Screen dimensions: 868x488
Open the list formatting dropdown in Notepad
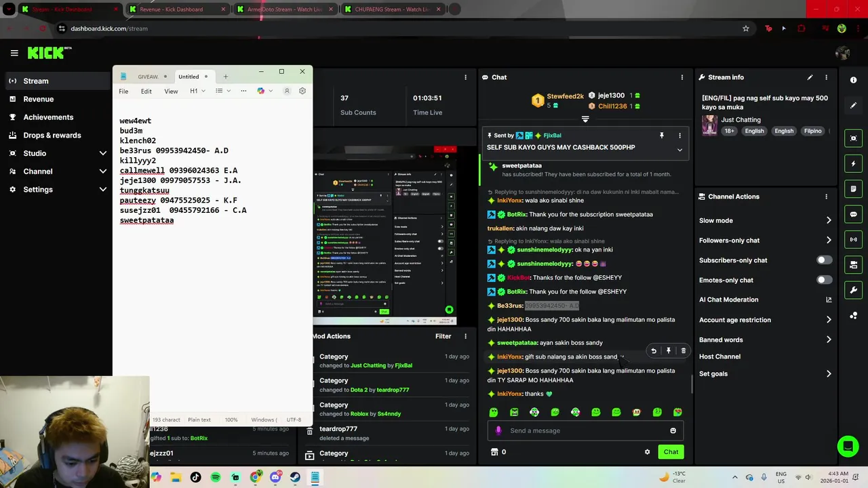click(222, 91)
